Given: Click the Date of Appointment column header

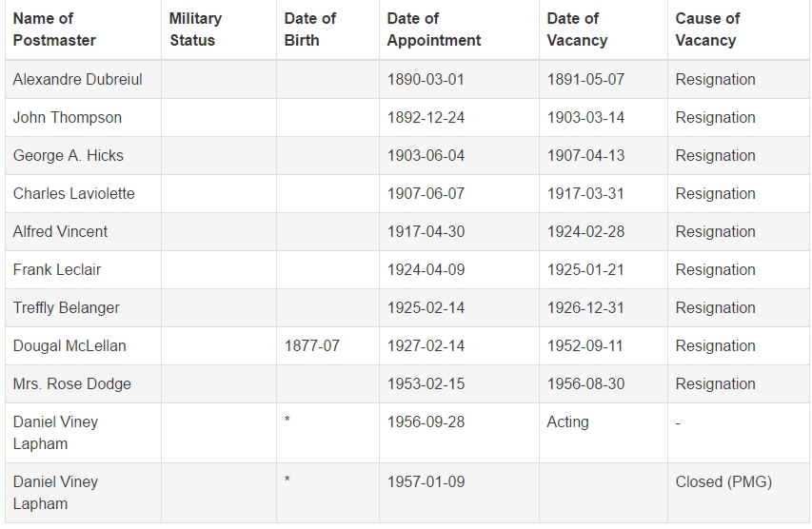Looking at the screenshot, I should tap(434, 29).
